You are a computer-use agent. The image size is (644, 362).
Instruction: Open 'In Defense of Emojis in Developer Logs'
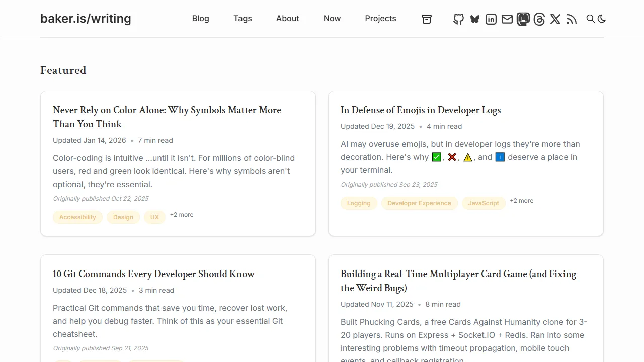pos(420,110)
